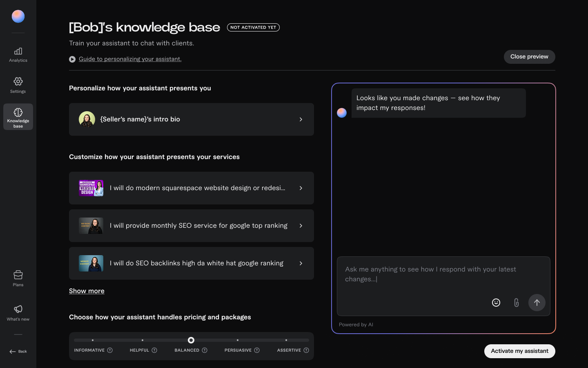Viewport: 588px width, 368px height.
Task: Click Show more under services list
Action: [87, 291]
